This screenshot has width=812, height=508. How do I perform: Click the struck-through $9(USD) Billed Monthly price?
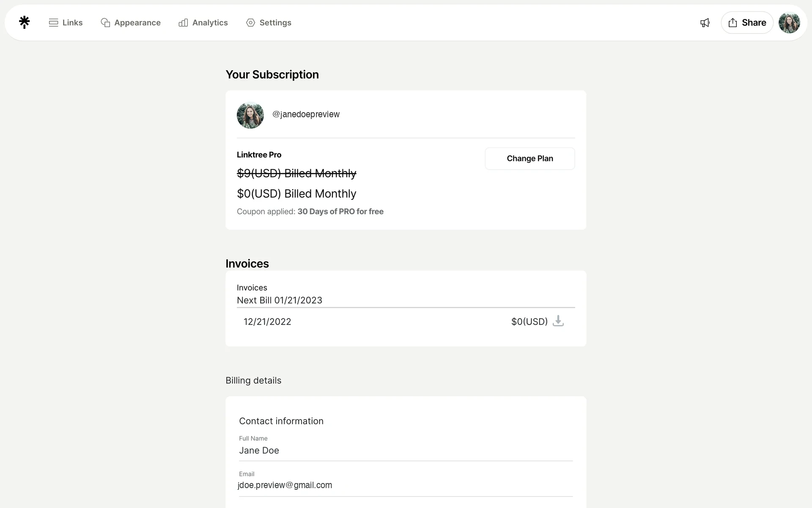[296, 173]
